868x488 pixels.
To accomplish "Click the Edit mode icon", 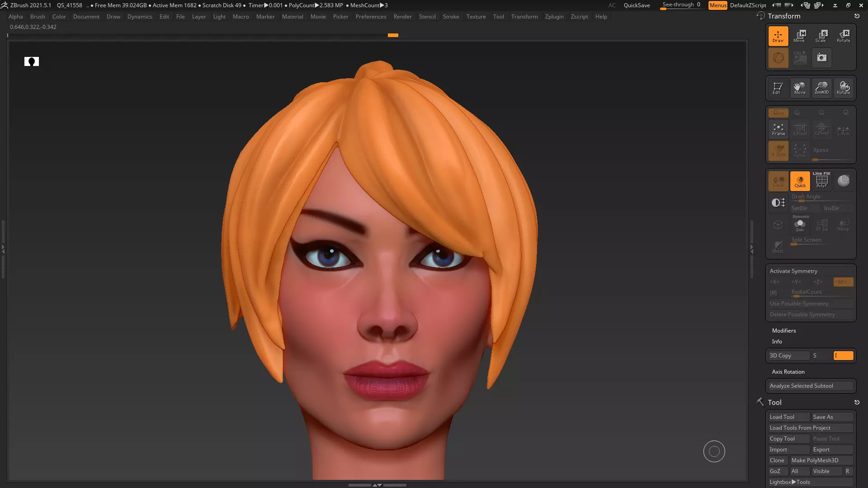I will [778, 88].
